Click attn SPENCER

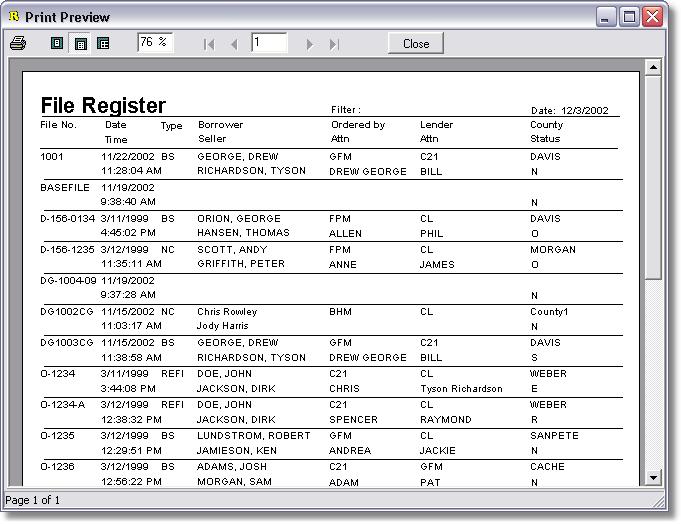click(354, 420)
